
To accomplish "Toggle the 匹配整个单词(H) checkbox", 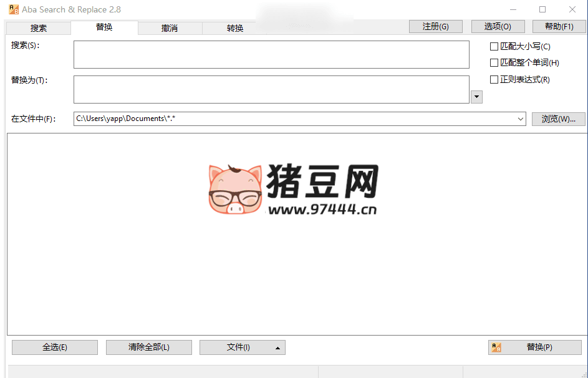I will (494, 63).
